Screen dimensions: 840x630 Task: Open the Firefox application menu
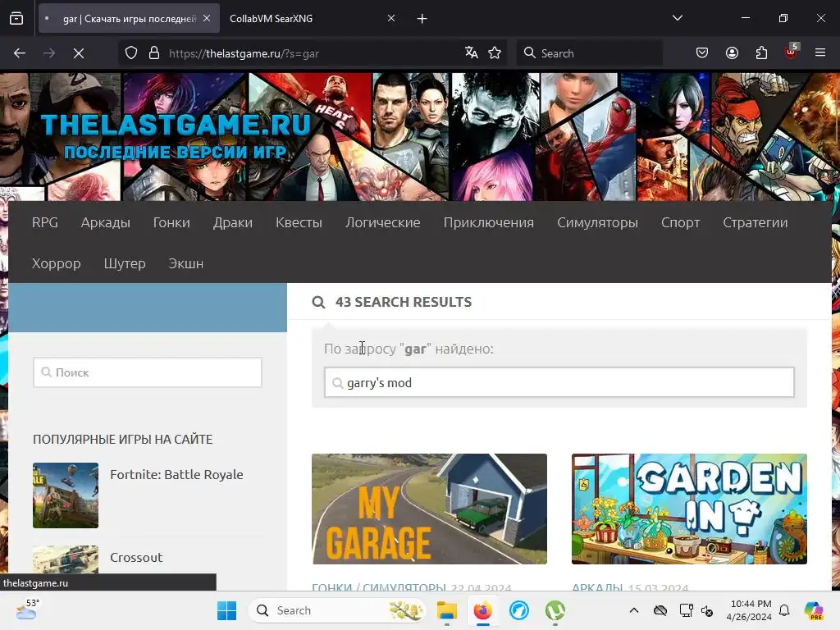coord(820,52)
